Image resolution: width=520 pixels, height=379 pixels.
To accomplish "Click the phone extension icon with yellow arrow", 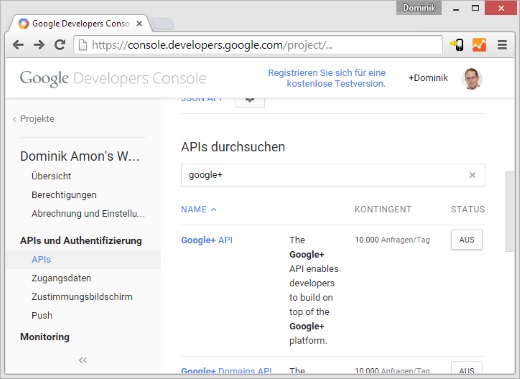I will (457, 45).
